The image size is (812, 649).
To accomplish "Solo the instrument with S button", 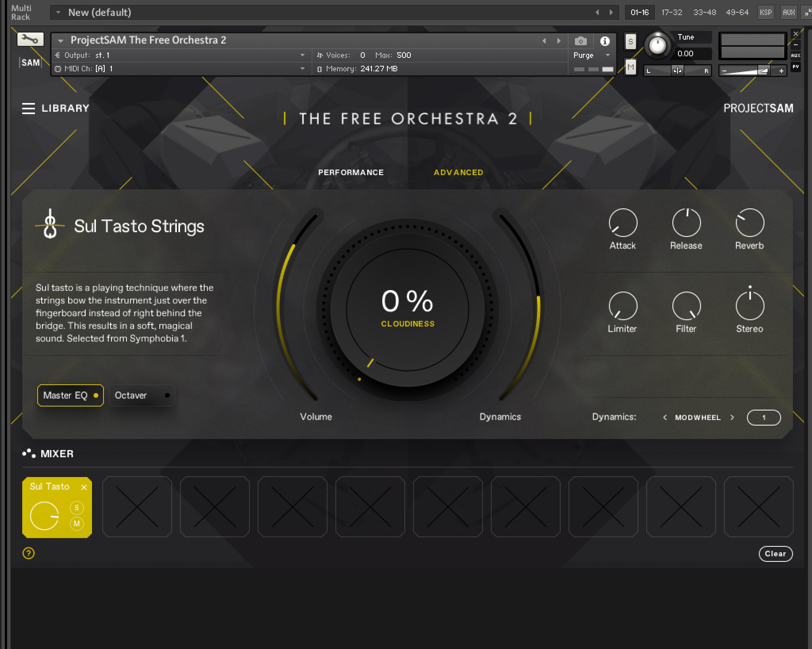I will [x=630, y=42].
